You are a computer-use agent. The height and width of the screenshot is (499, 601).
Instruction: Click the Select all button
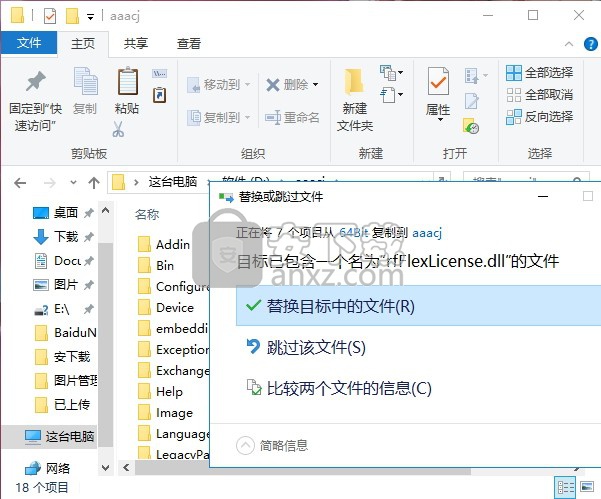[540, 73]
